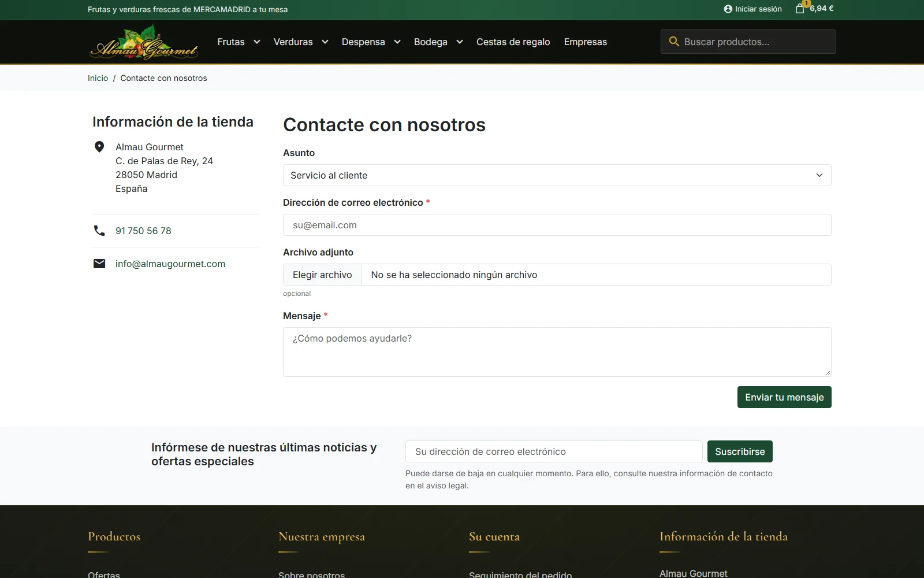Open the Empresas page
The width and height of the screenshot is (924, 578).
pyautogui.click(x=586, y=42)
